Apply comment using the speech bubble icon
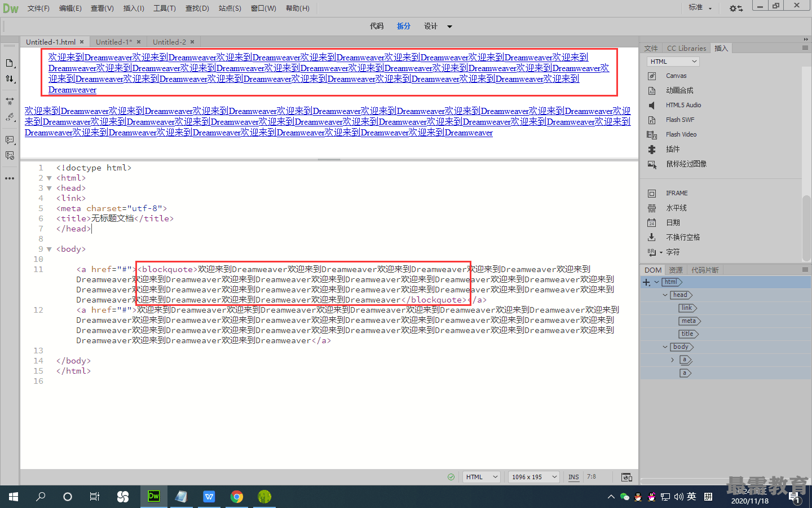The width and height of the screenshot is (812, 508). [x=10, y=140]
